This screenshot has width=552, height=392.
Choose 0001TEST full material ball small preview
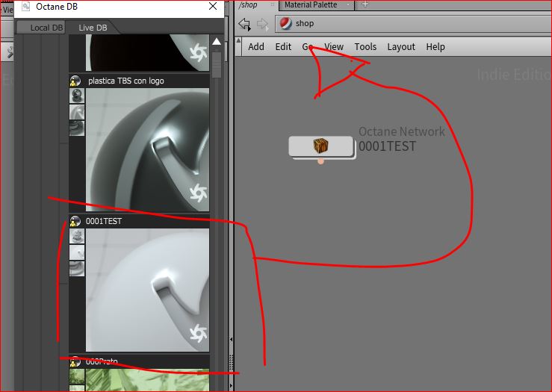(x=77, y=236)
